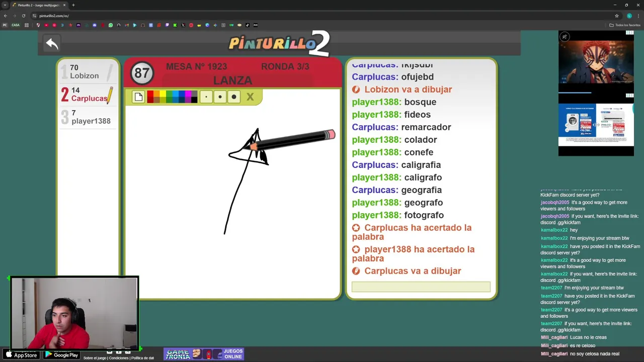Pick the bright red color swatch
Screen dimensions: 644x362
coord(150,94)
